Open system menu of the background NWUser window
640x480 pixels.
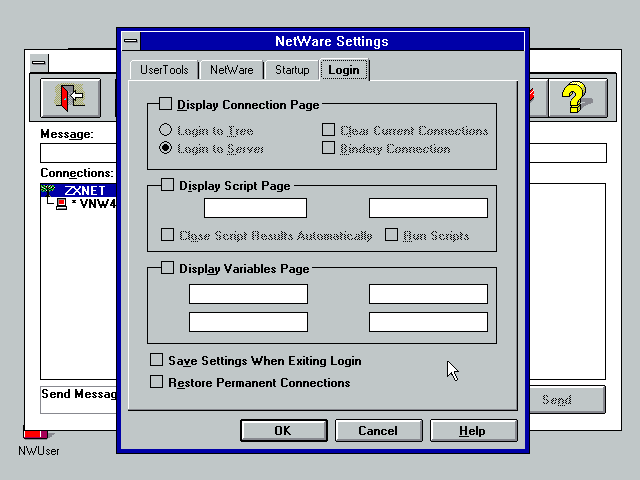tap(39, 63)
